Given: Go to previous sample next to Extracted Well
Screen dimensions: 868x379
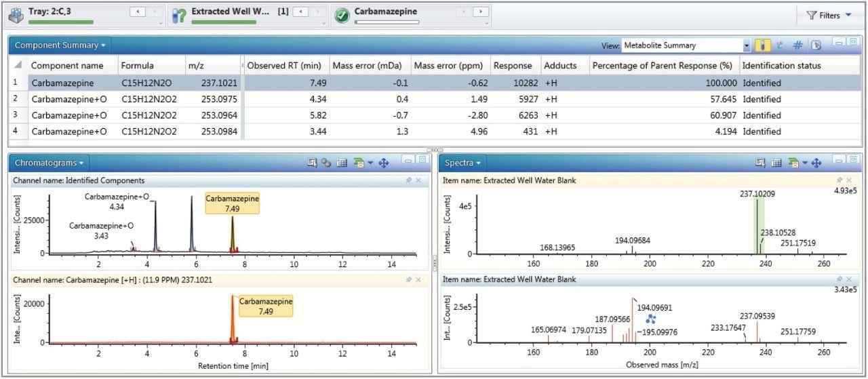Looking at the screenshot, I should [x=301, y=12].
